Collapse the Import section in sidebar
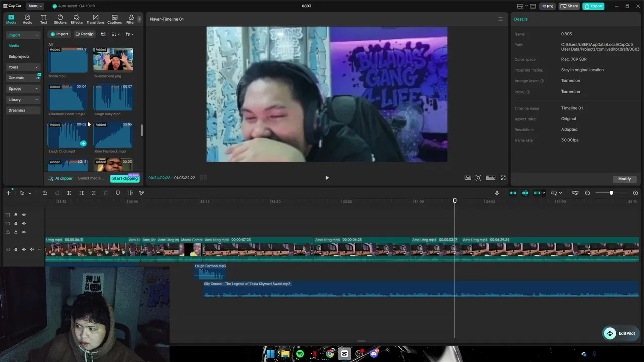The image size is (644, 362). tap(23, 35)
